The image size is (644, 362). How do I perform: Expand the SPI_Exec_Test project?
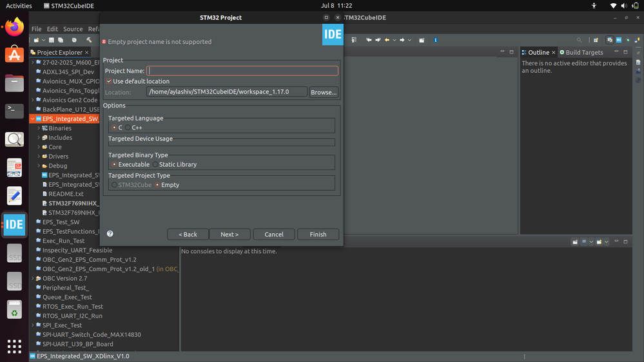pos(33,325)
